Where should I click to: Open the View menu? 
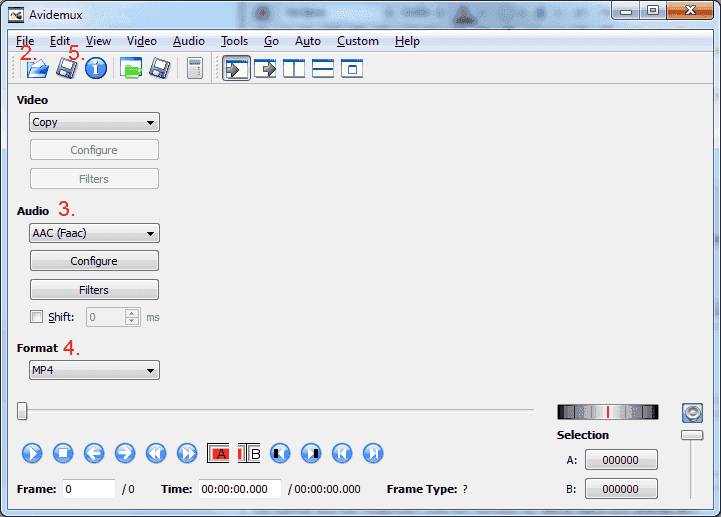coord(98,41)
